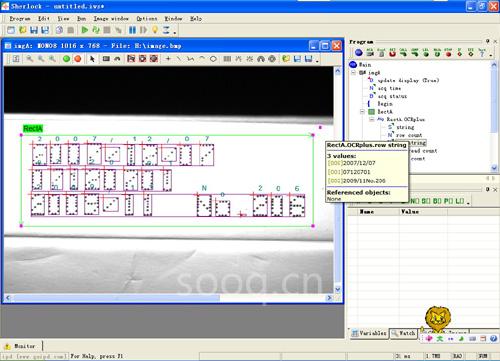The image size is (500, 361).
Task: Collapse the RectA tree node
Action: point(362,112)
